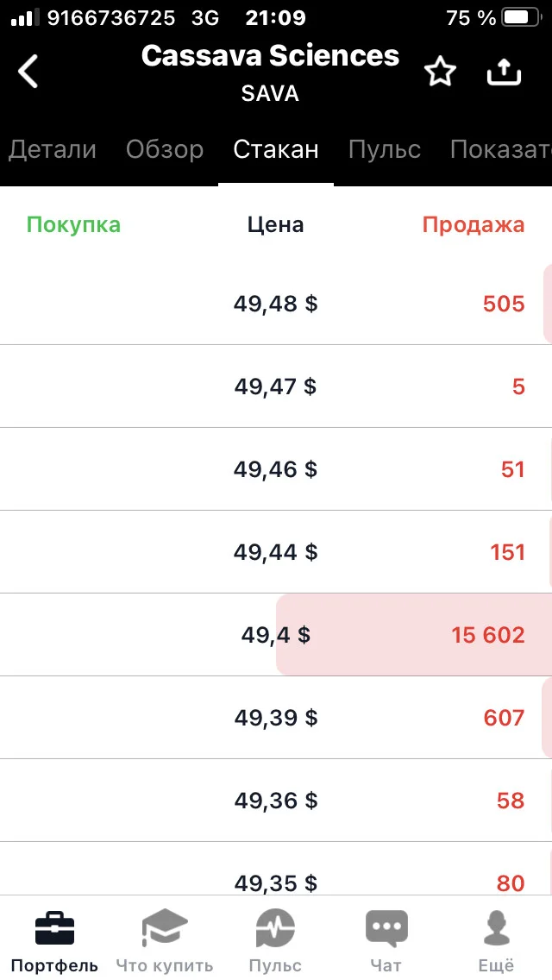Switch to the Обзор tab

pyautogui.click(x=165, y=149)
